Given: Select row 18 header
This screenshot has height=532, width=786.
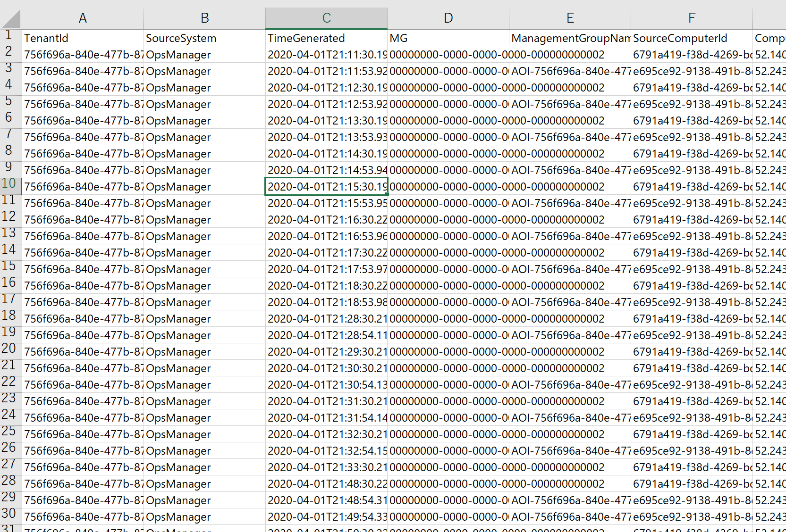Looking at the screenshot, I should tap(10, 318).
